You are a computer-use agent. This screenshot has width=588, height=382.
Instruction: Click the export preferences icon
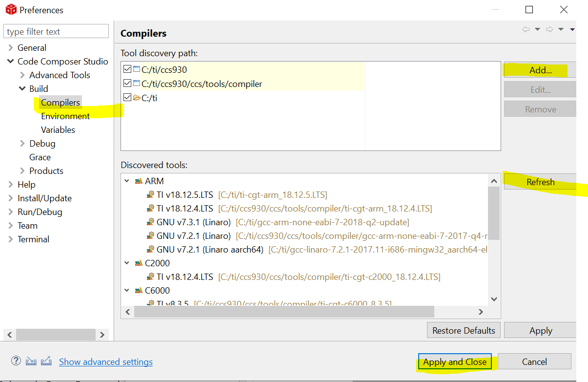click(x=46, y=361)
